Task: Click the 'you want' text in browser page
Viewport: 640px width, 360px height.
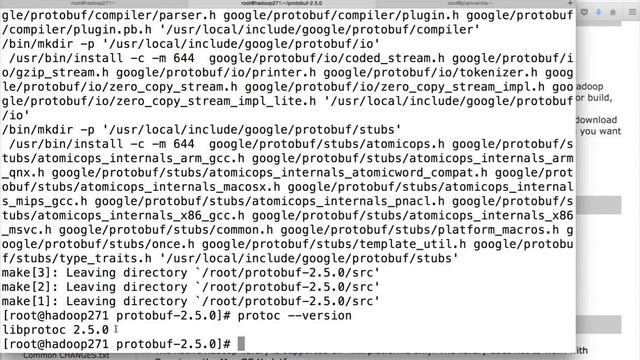Action: [x=600, y=131]
